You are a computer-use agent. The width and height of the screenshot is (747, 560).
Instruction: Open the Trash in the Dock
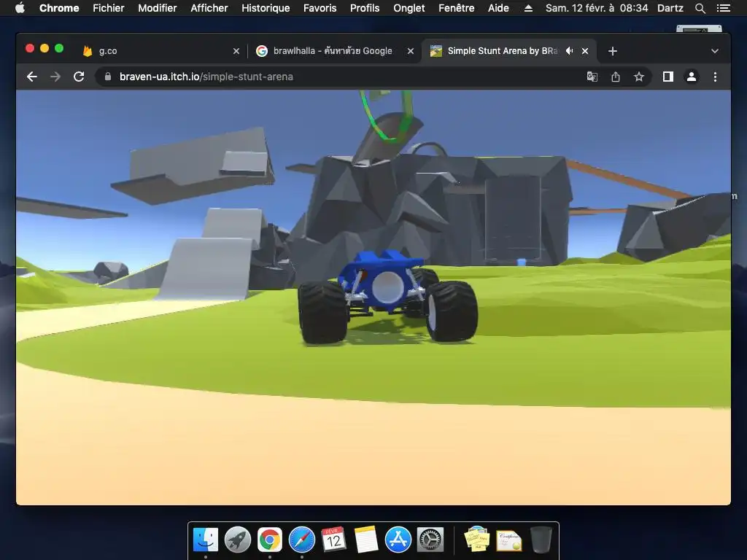click(541, 540)
